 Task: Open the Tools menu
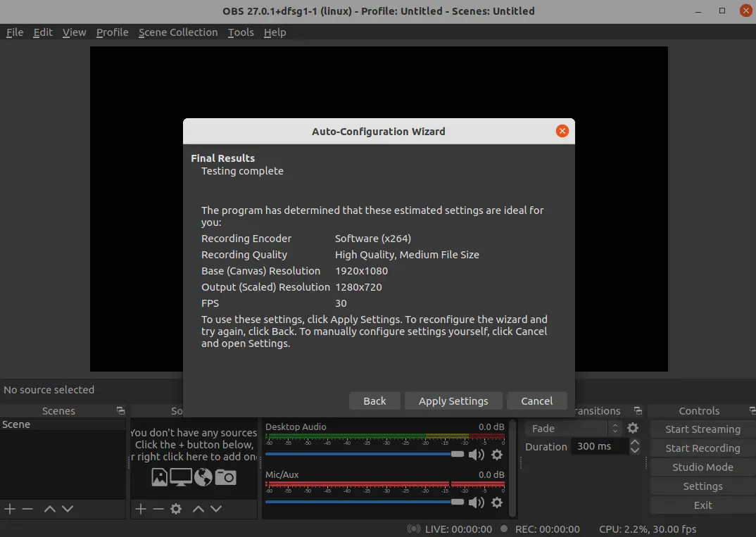click(241, 32)
